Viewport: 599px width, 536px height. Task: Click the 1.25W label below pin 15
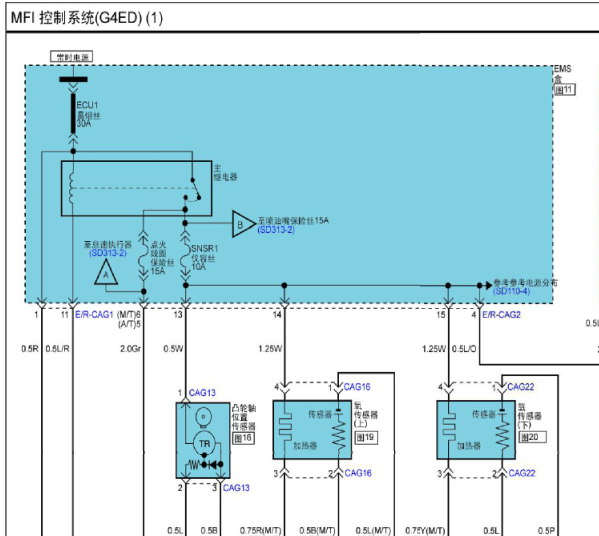[434, 349]
